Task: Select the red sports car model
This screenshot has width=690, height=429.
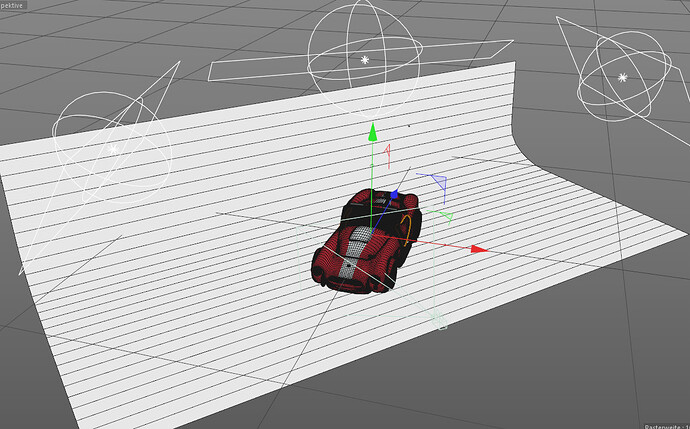Action: [x=366, y=241]
